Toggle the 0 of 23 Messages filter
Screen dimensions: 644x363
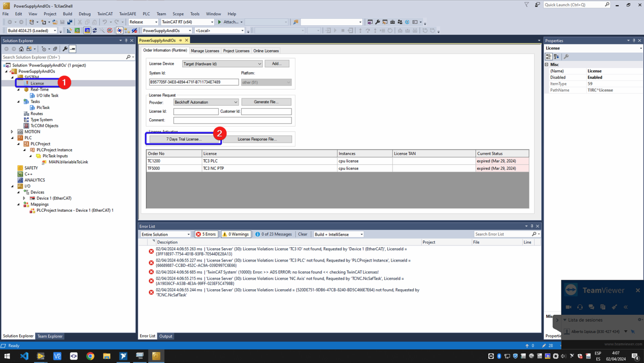(x=274, y=234)
